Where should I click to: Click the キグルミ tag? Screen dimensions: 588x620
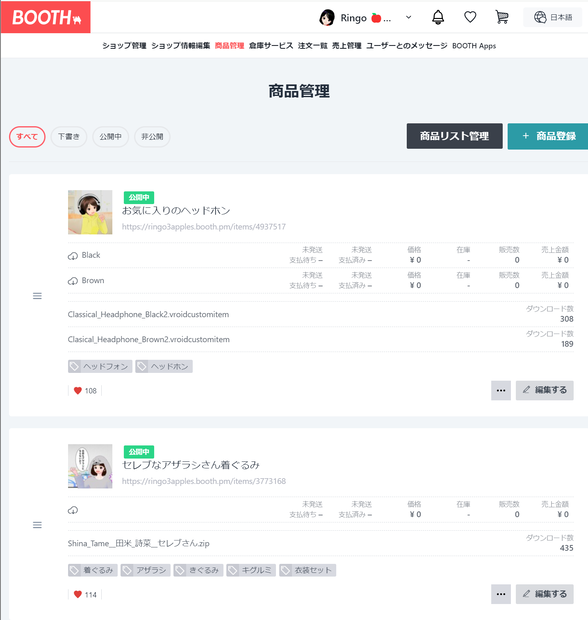251,570
